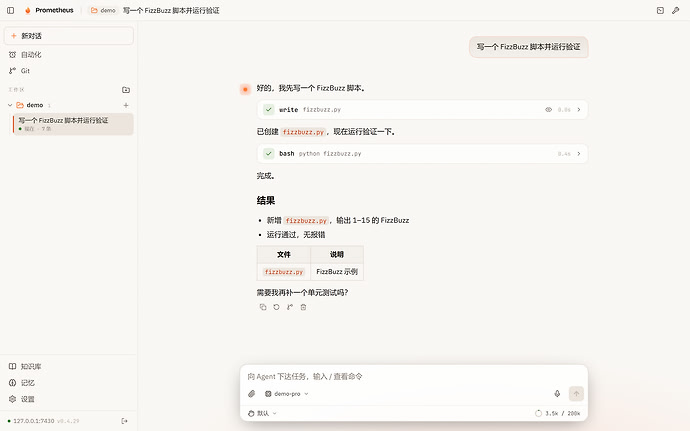This screenshot has width=690, height=431.
Task: Click the write step green checkmark
Action: (x=268, y=110)
